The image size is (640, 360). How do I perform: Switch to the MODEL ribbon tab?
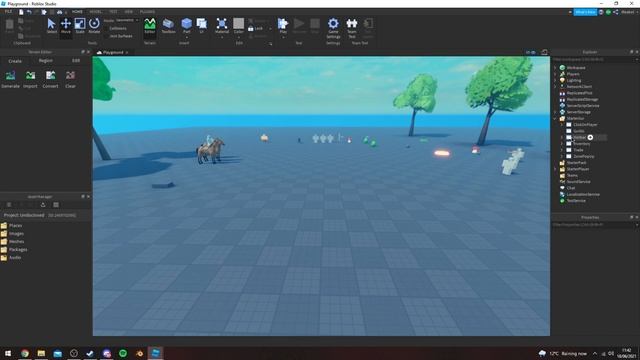[x=96, y=12]
